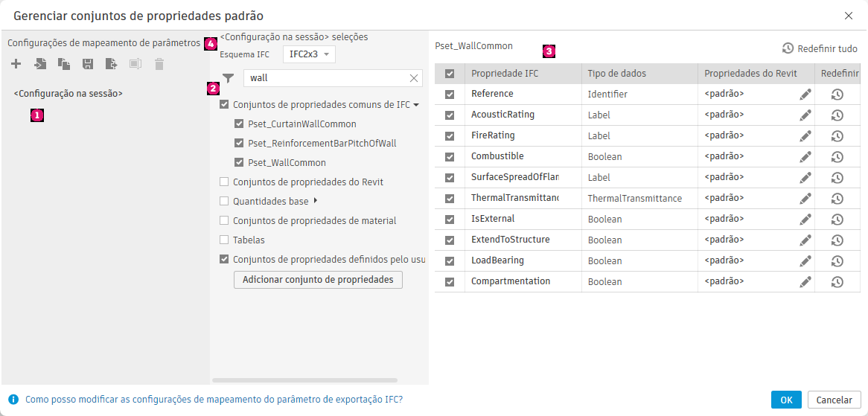Open the Esquema IFC dropdown
Viewport: 868px width, 416px height.
[309, 54]
